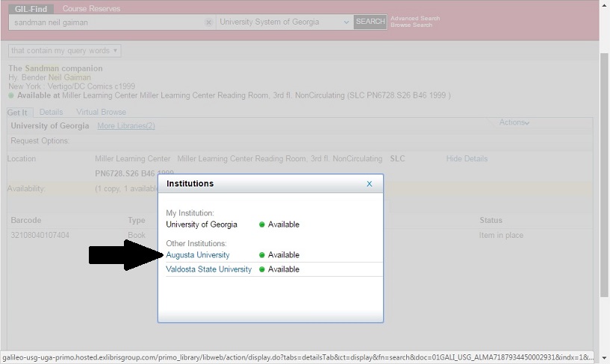Click the scrollbar down arrow

[604, 358]
